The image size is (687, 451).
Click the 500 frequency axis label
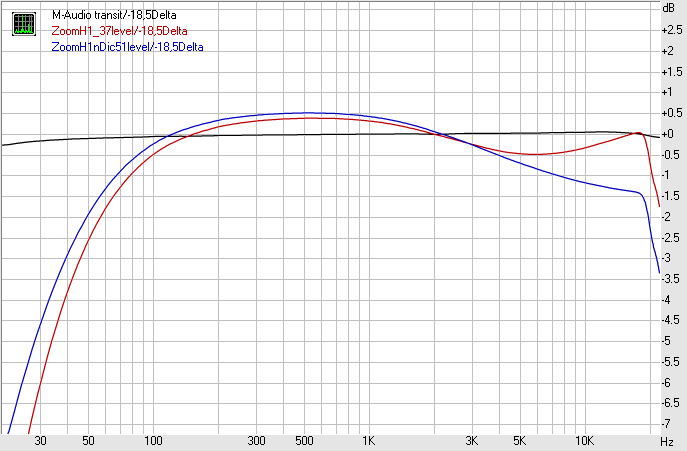click(304, 441)
